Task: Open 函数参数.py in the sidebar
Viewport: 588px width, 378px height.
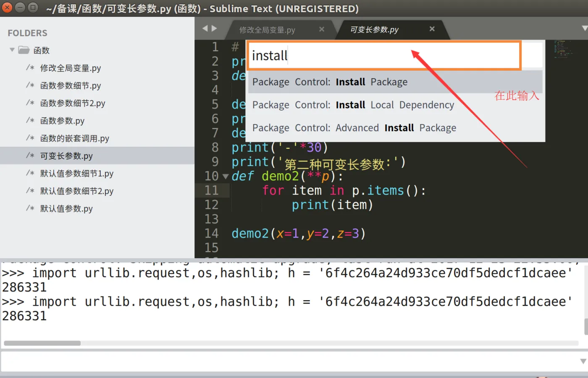Action: coord(62,121)
